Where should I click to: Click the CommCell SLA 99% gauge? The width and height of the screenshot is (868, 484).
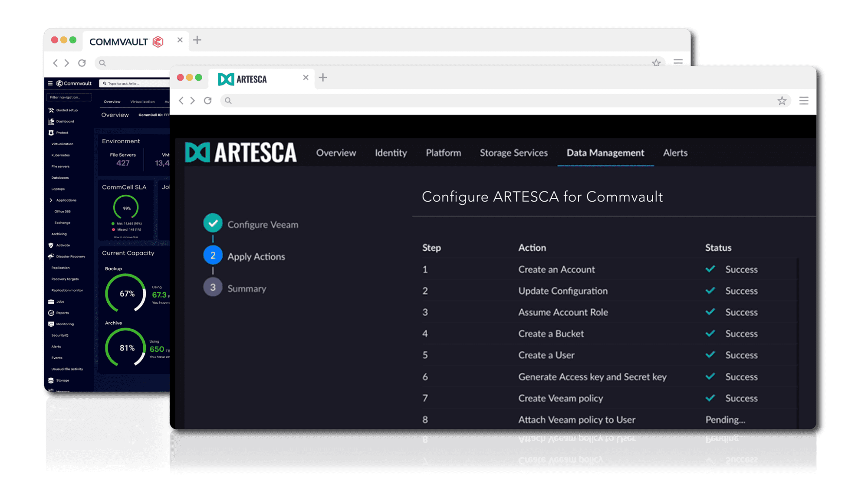click(126, 208)
